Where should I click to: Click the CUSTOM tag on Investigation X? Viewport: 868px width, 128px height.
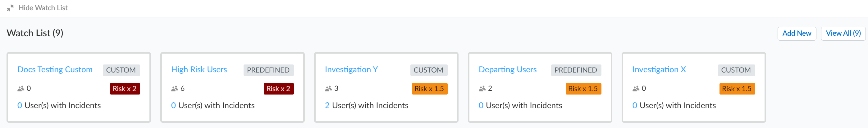pyautogui.click(x=736, y=70)
